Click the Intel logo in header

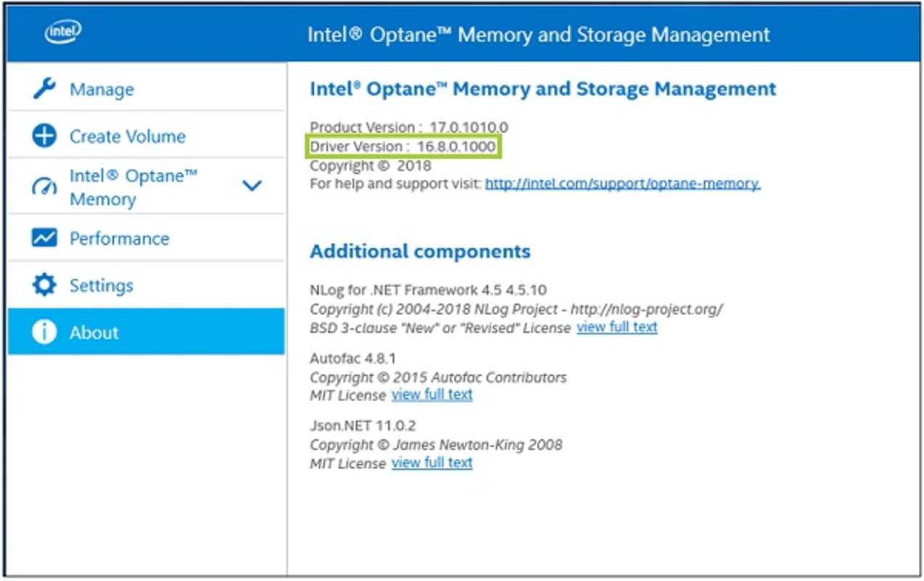click(x=63, y=33)
